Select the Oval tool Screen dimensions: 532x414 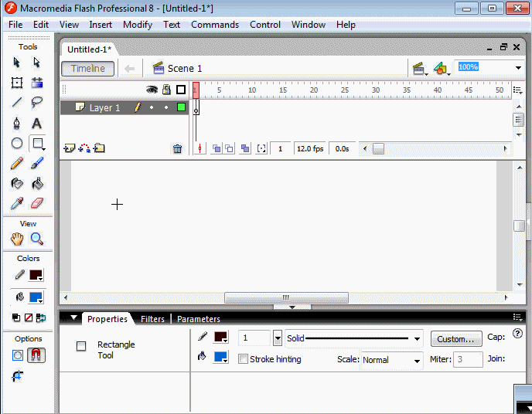pyautogui.click(x=17, y=144)
